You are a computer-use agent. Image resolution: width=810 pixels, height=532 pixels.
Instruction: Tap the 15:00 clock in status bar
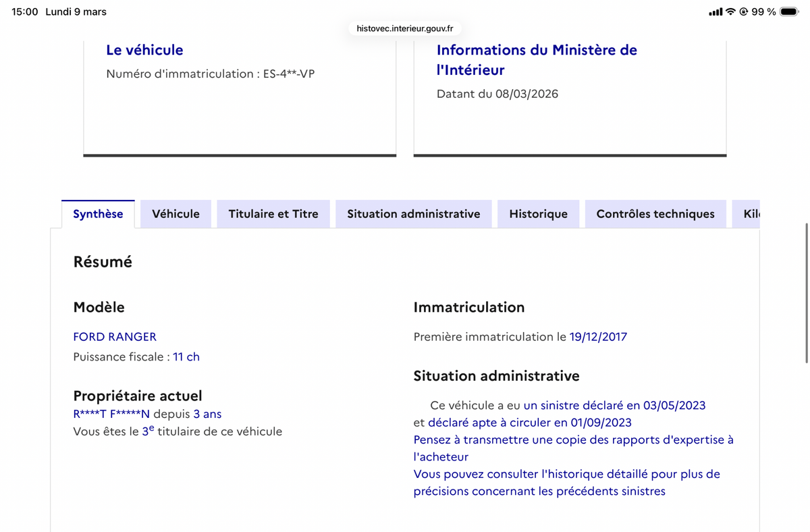(x=25, y=12)
